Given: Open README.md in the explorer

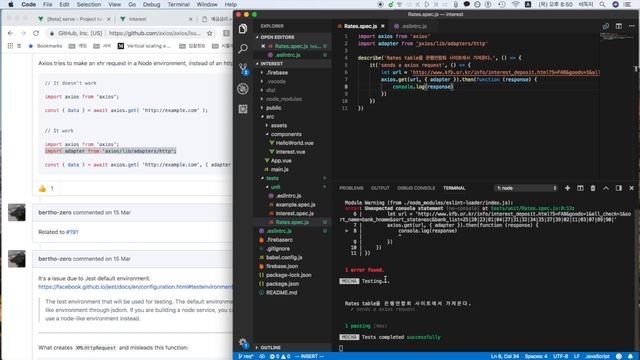Looking at the screenshot, I should point(281,293).
